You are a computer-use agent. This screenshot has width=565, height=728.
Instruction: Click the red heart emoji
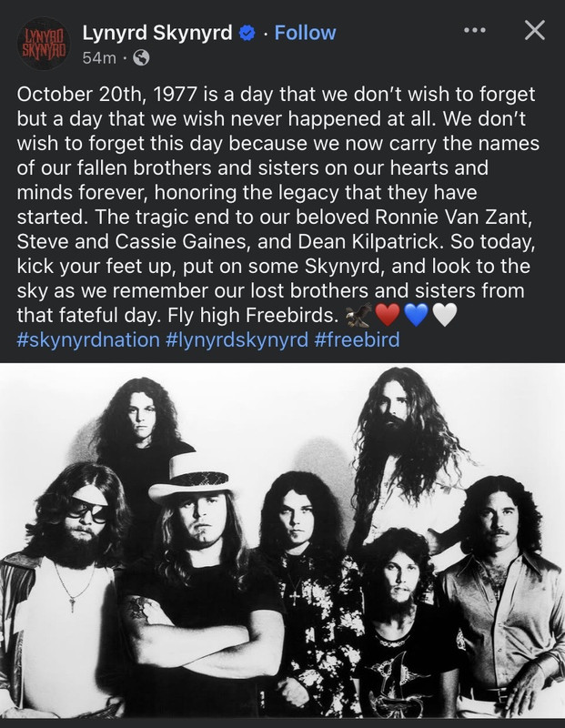[388, 315]
